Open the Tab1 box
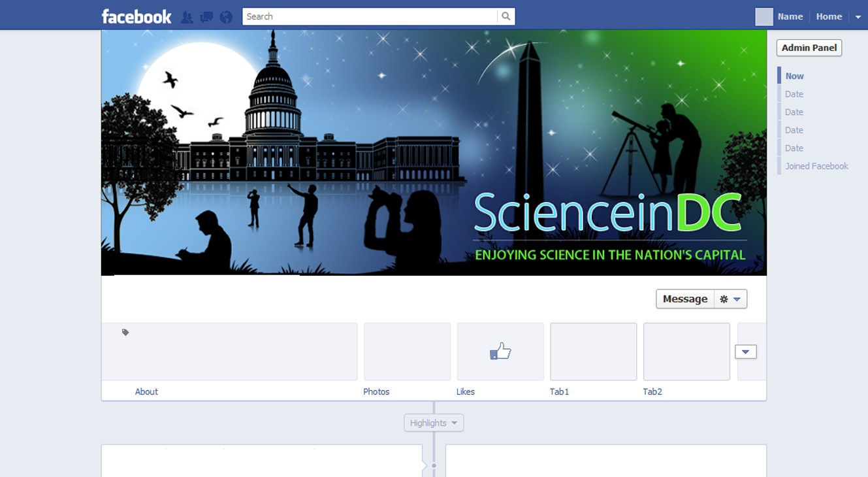The image size is (868, 477). pyautogui.click(x=593, y=352)
